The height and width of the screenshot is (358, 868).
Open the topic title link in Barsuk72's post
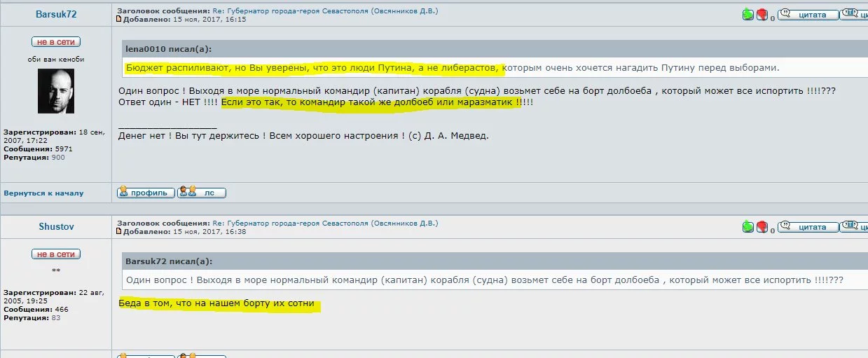tap(325, 11)
